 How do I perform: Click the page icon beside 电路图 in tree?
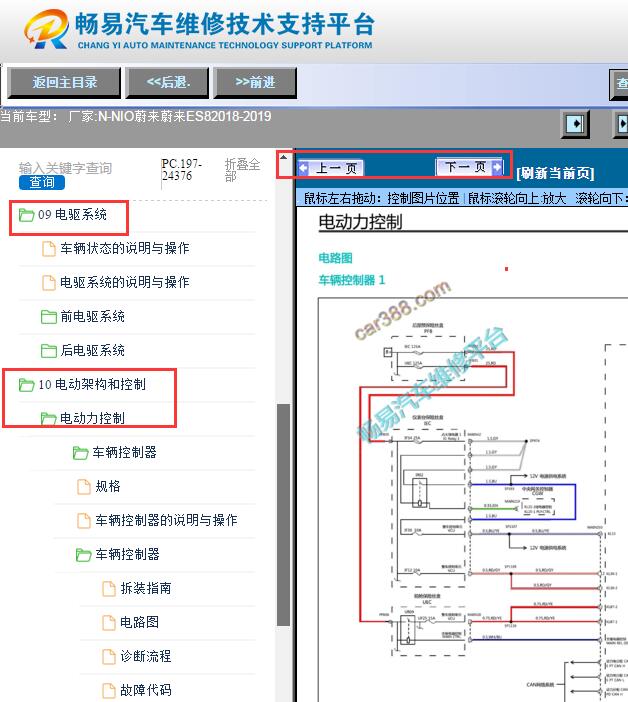click(109, 623)
